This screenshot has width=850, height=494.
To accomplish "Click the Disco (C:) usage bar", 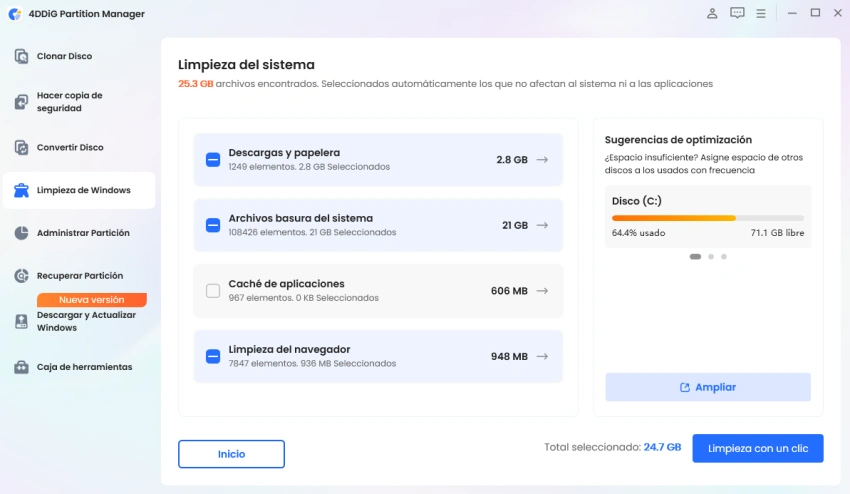I will coord(707,218).
